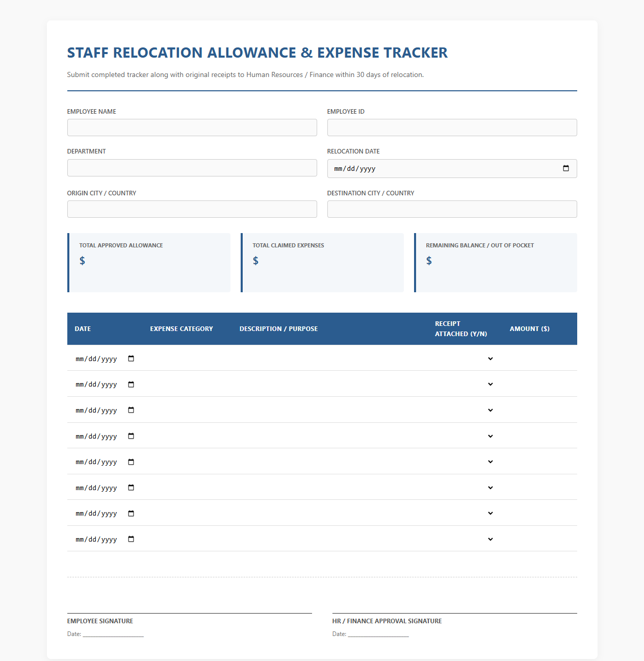Select the 'Receipt Attached (Y/N)' column header

click(461, 329)
